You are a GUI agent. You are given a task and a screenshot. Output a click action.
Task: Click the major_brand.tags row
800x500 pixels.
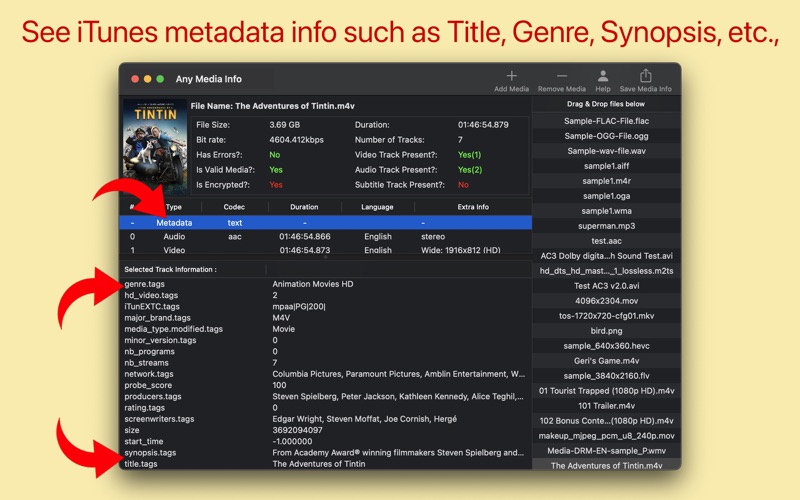tap(326, 318)
